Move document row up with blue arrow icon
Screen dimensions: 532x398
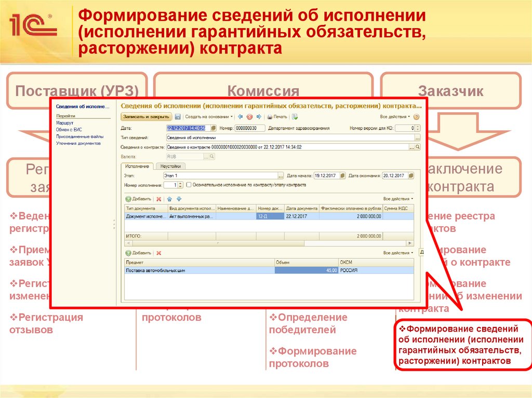pyautogui.click(x=169, y=198)
